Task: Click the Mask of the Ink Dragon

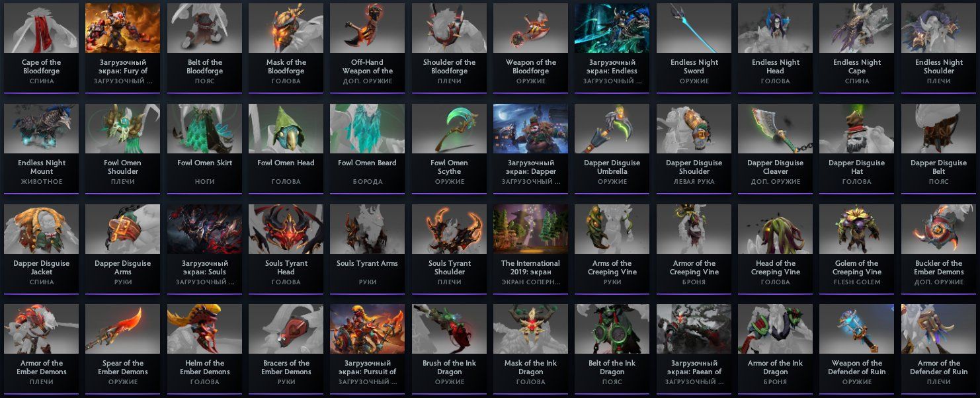Action: pyautogui.click(x=530, y=348)
